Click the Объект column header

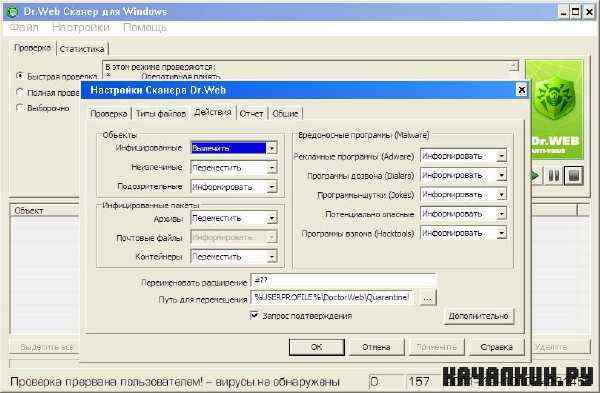(45, 210)
